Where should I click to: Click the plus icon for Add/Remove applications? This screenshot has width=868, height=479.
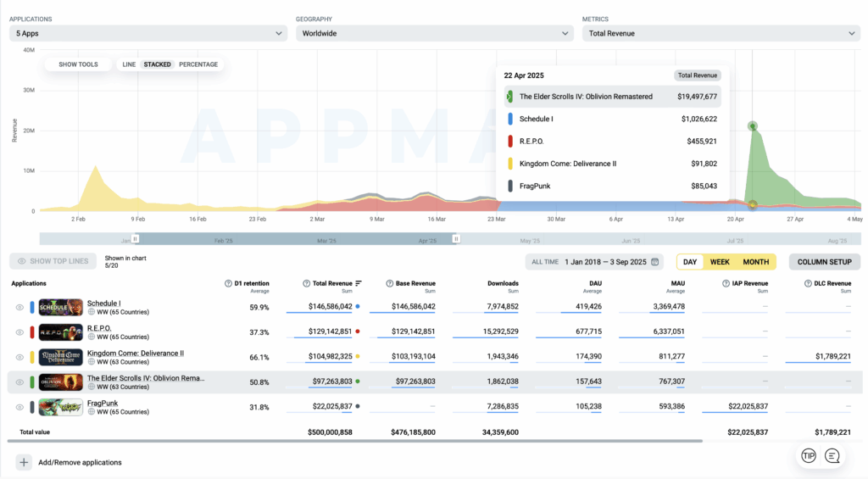23,462
